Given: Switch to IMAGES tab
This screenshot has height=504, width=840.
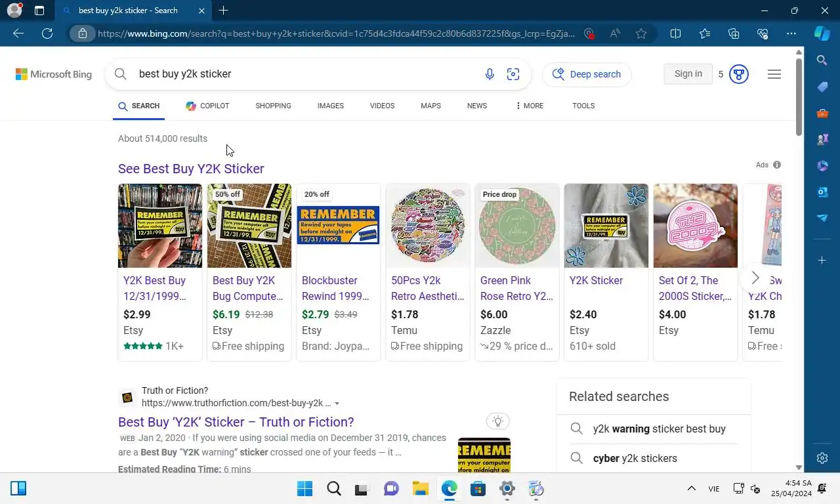Looking at the screenshot, I should (x=331, y=106).
